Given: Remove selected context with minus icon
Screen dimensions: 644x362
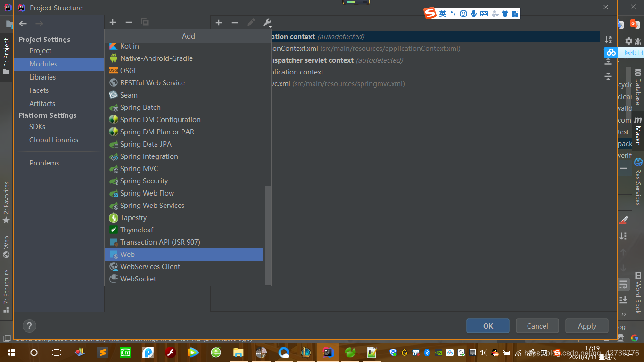Looking at the screenshot, I should tap(235, 23).
